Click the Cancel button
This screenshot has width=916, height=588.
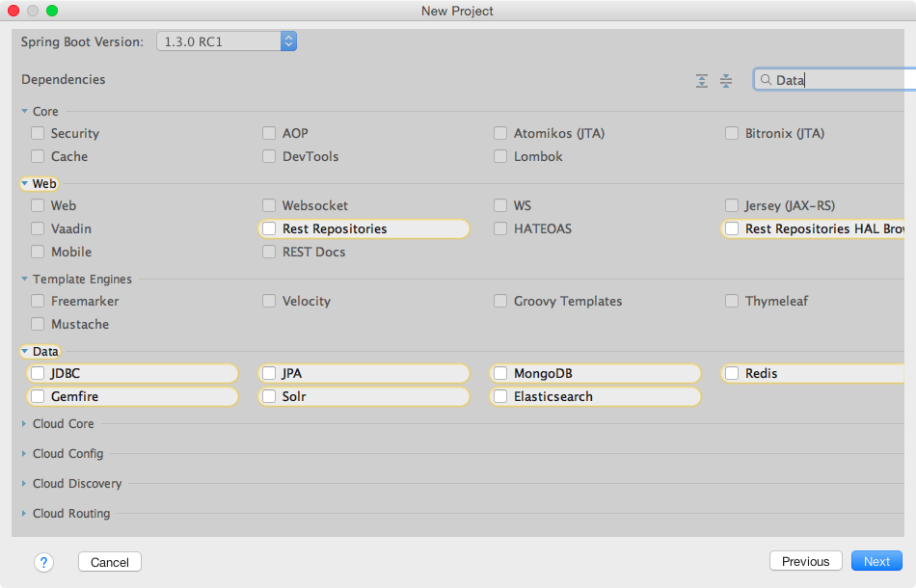(110, 562)
